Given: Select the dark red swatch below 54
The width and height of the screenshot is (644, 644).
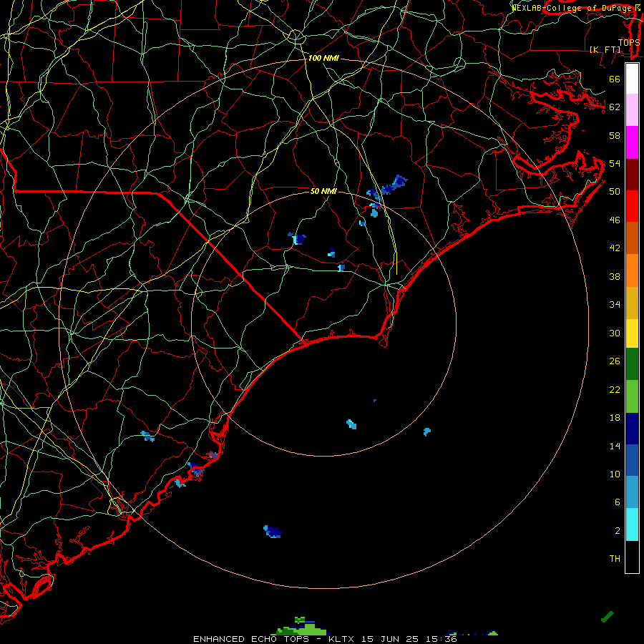Looking at the screenshot, I should coord(632,174).
